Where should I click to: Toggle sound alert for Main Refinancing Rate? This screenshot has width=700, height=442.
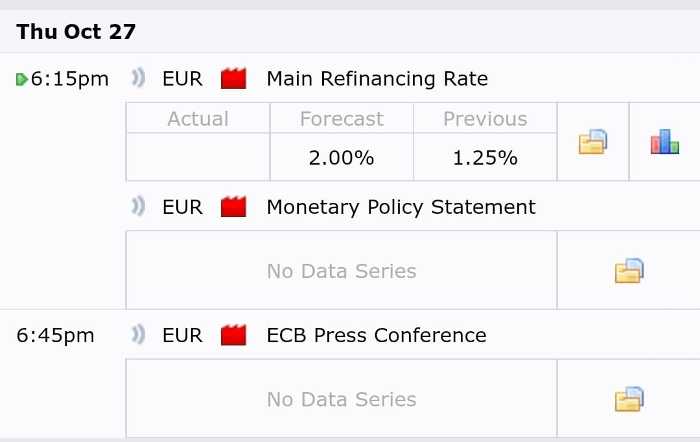[138, 78]
